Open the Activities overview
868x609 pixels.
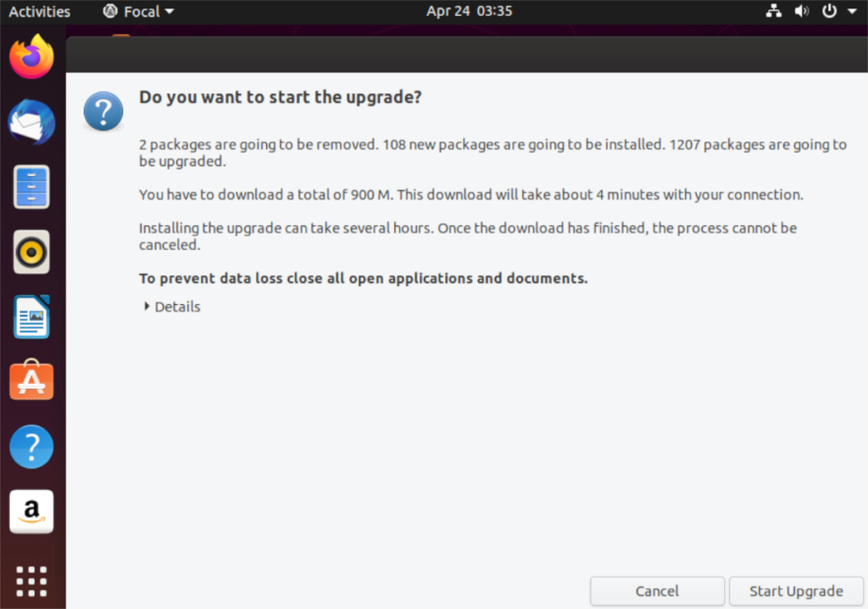40,11
